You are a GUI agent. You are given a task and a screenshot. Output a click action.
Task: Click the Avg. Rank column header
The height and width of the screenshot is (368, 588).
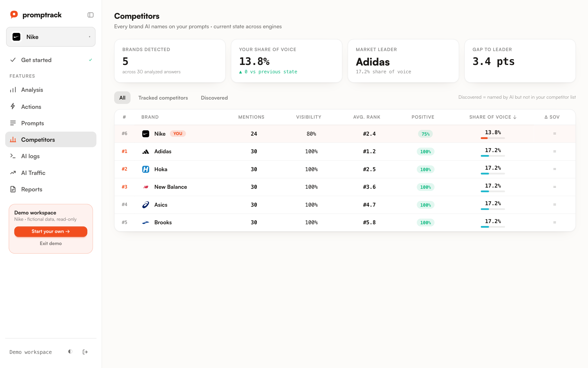point(367,117)
